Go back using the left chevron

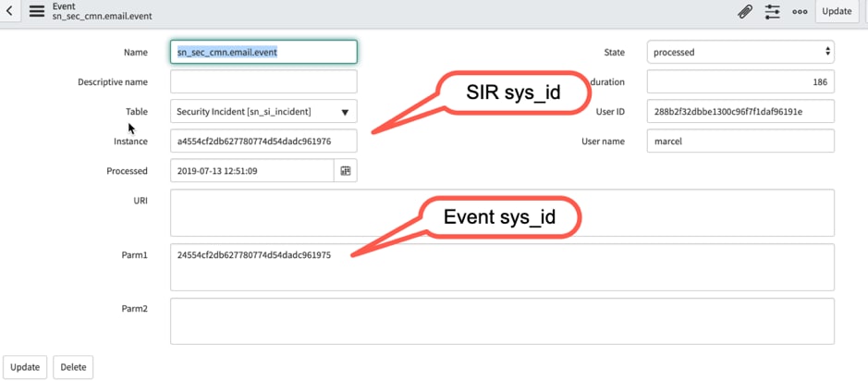[x=9, y=11]
